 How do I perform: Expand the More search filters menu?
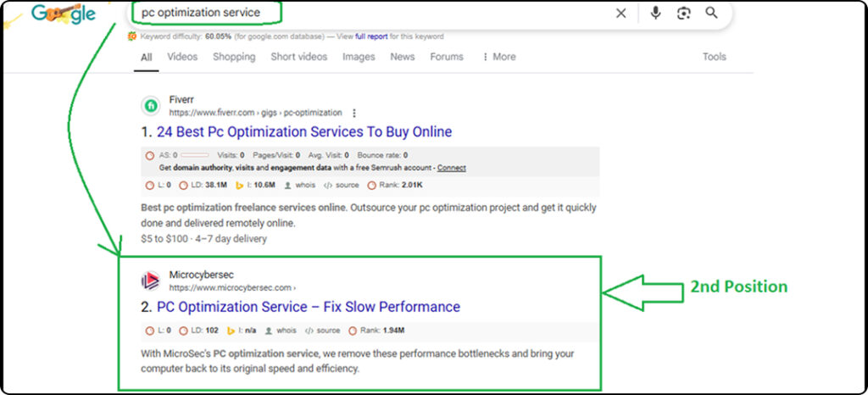tap(499, 57)
